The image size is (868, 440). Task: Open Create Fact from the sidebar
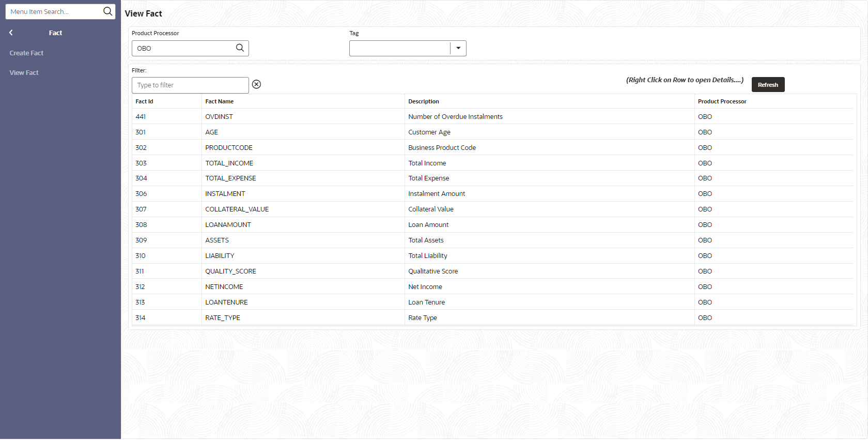coord(26,53)
